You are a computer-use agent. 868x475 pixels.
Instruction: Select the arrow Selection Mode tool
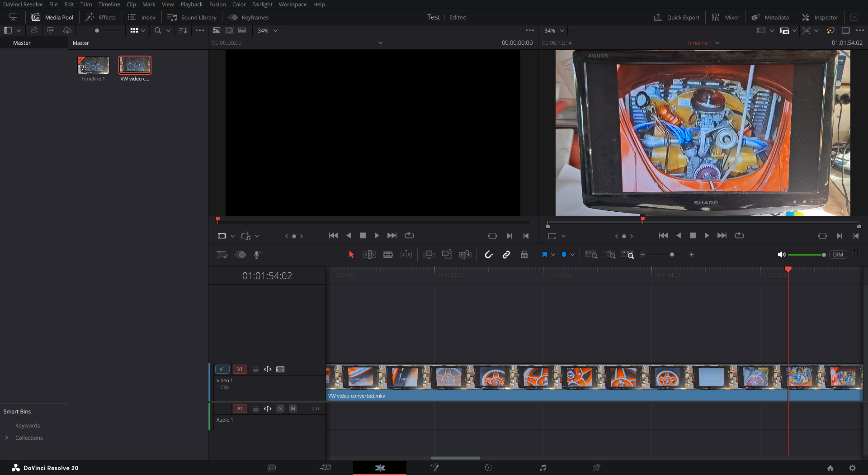point(351,255)
